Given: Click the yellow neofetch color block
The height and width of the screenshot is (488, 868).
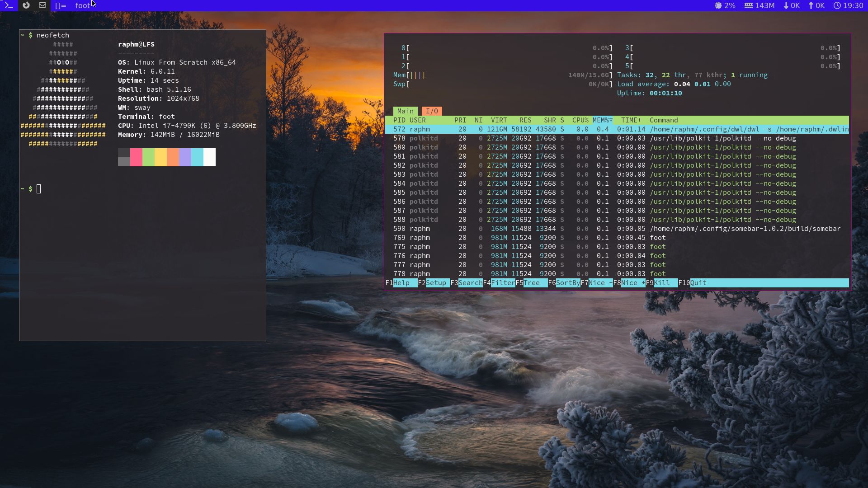Looking at the screenshot, I should point(160,157).
